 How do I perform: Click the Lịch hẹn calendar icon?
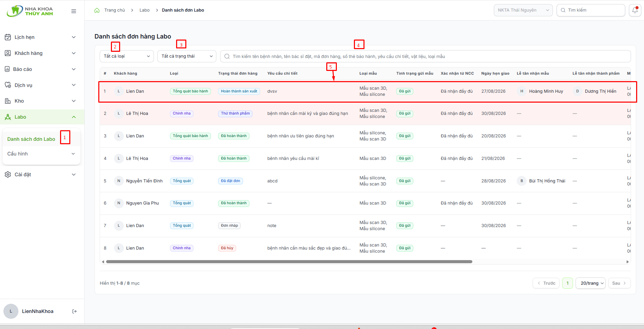(8, 37)
